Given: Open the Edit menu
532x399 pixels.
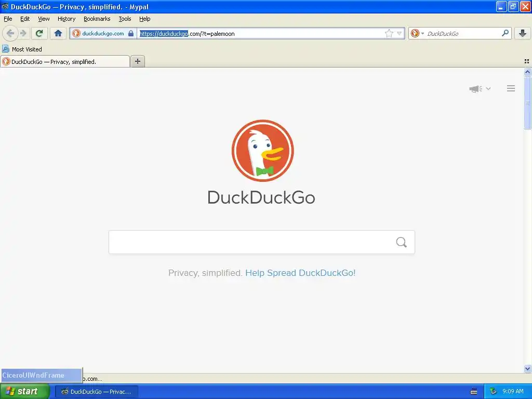Looking at the screenshot, I should 25,19.
